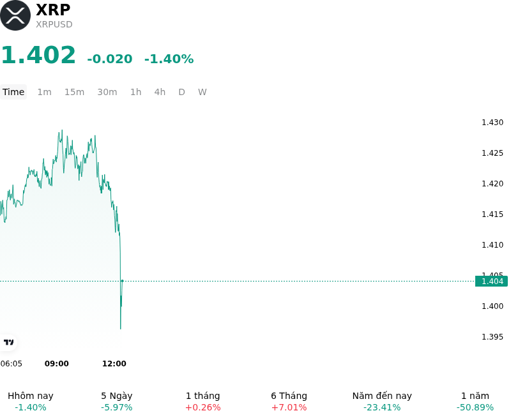This screenshot has width=511, height=420.
Task: Select the W weekly interval
Action: [202, 92]
